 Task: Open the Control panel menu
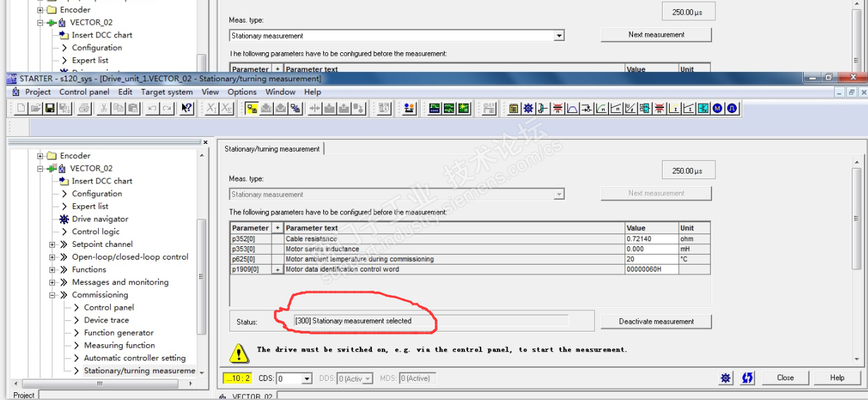(84, 92)
